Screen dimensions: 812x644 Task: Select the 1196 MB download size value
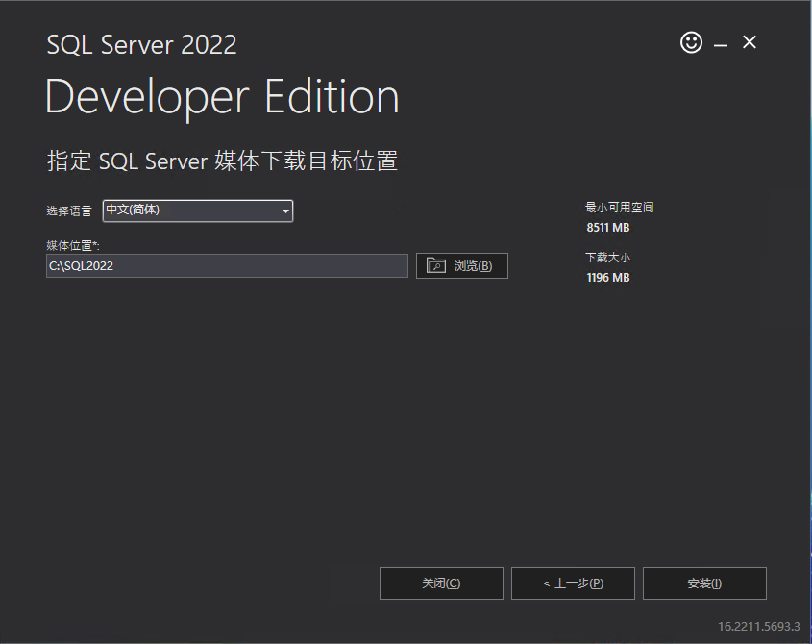click(608, 278)
